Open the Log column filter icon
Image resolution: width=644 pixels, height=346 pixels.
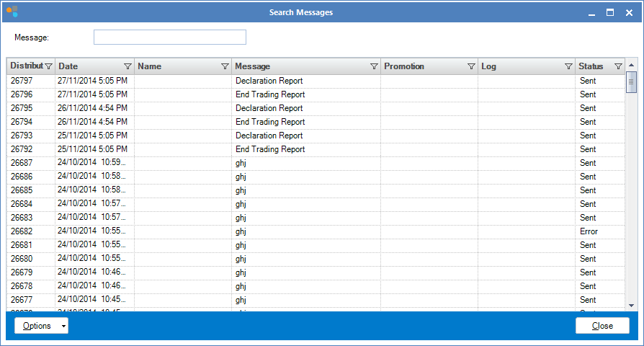click(x=568, y=66)
